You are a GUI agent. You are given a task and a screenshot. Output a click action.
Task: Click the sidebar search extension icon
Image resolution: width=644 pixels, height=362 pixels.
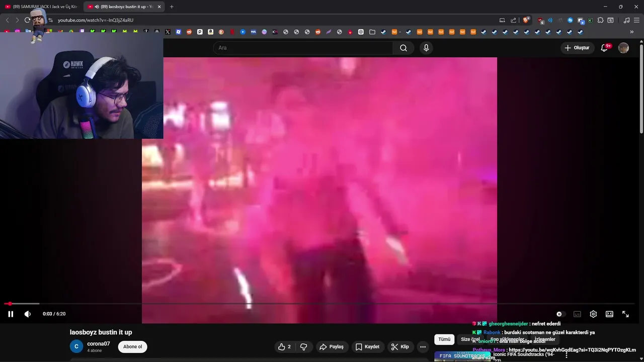[610, 20]
